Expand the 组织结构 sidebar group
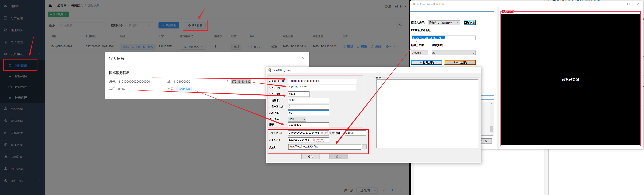The height and width of the screenshot is (195, 644). click(x=22, y=109)
